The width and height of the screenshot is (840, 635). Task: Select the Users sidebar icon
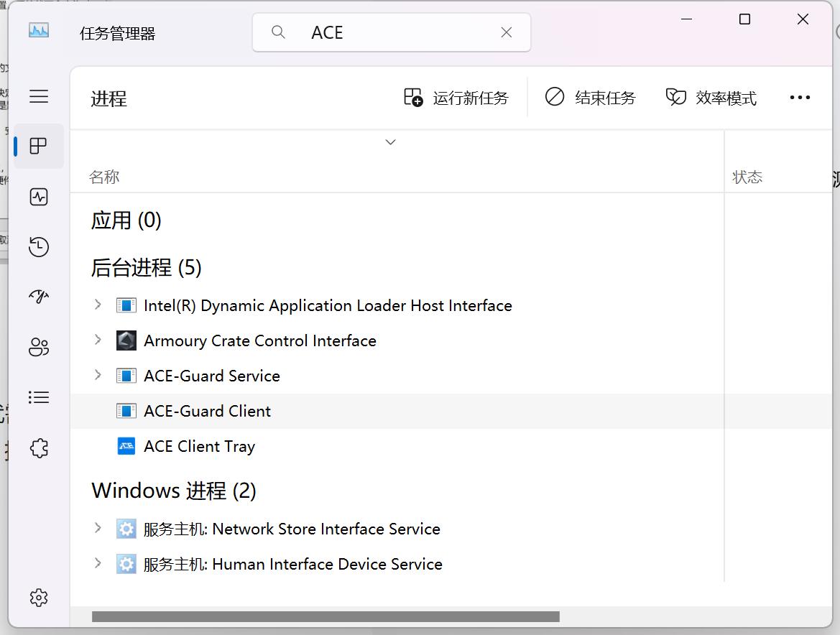click(39, 347)
